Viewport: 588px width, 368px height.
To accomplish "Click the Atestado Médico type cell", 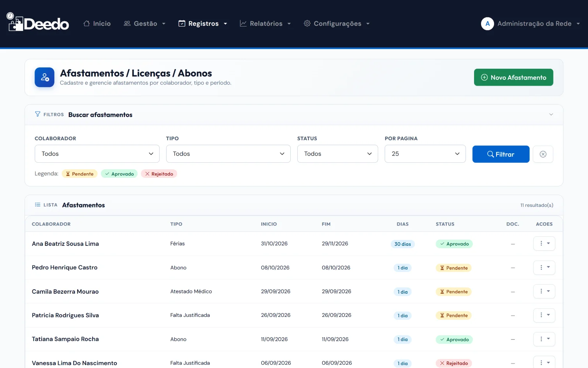I will [x=191, y=291].
